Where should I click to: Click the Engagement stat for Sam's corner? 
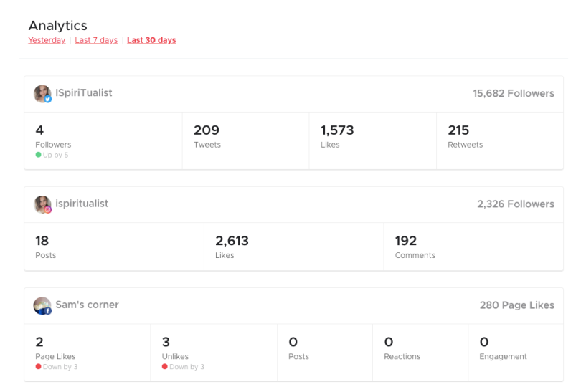pyautogui.click(x=503, y=349)
